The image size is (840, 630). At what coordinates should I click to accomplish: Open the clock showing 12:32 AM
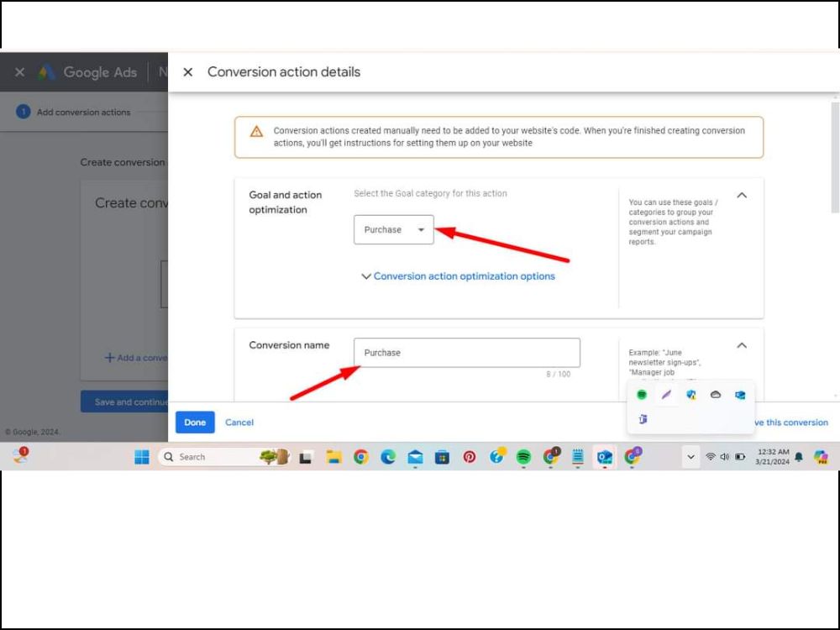tap(773, 457)
